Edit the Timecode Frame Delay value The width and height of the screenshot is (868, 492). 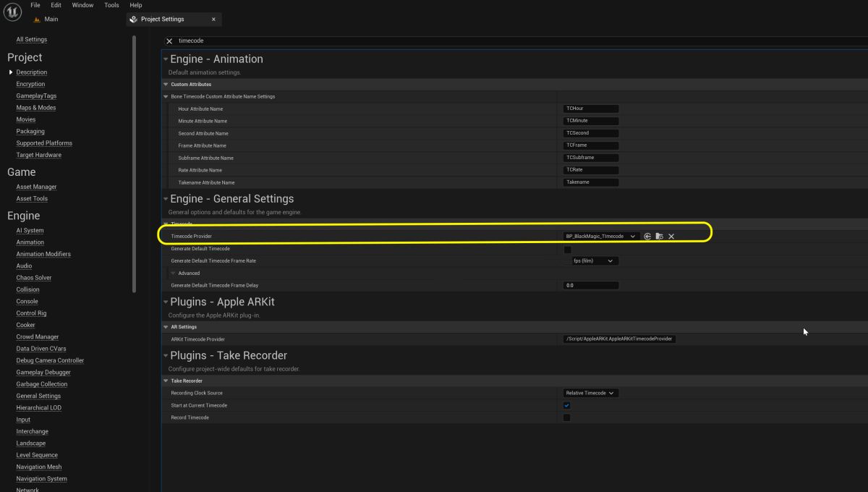tap(591, 286)
